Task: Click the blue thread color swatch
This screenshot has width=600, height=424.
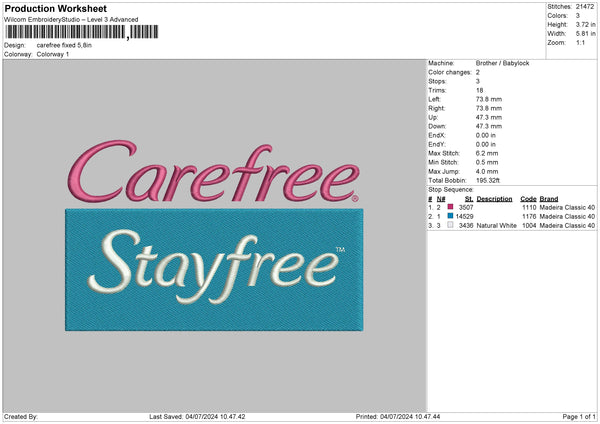Action: coord(450,216)
